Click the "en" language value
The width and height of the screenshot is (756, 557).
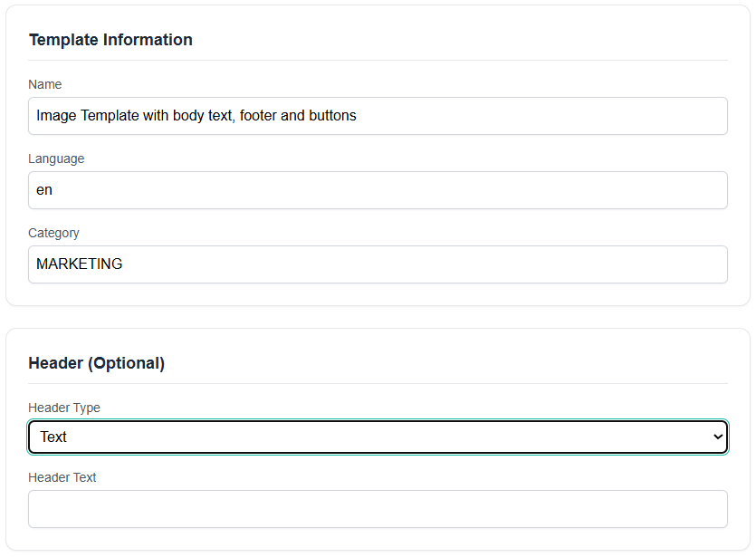44,190
